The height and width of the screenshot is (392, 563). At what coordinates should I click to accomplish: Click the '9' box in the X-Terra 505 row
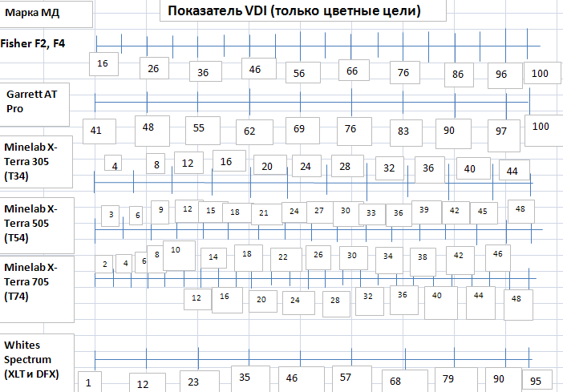(x=160, y=212)
